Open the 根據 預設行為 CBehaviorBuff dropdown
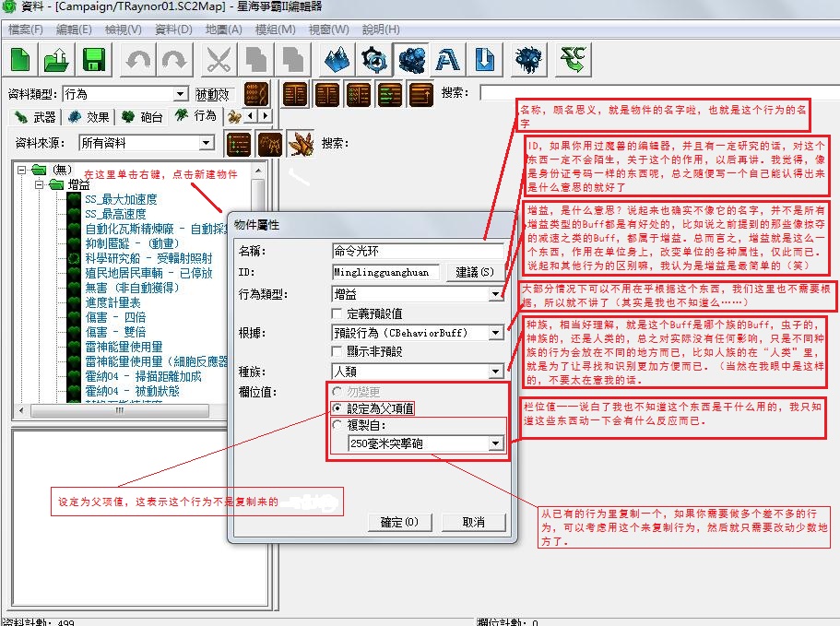840x626 pixels. coord(495,333)
